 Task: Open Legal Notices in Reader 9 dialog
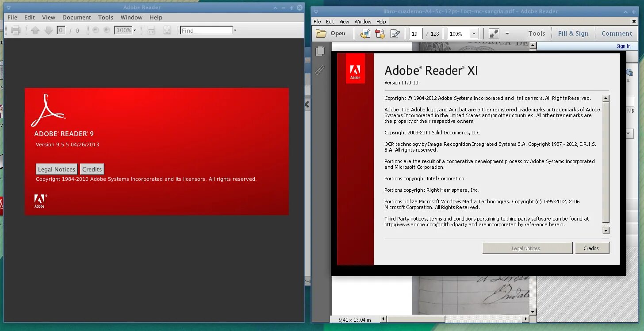coord(57,169)
